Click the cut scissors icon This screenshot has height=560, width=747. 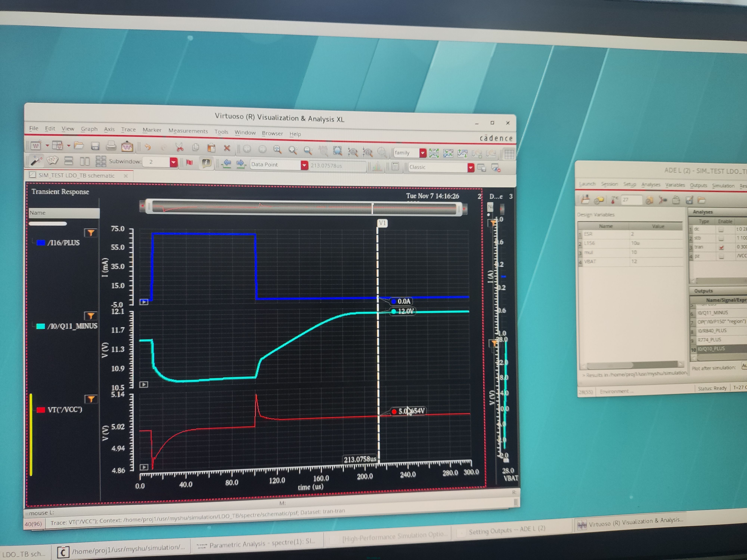[x=179, y=147]
